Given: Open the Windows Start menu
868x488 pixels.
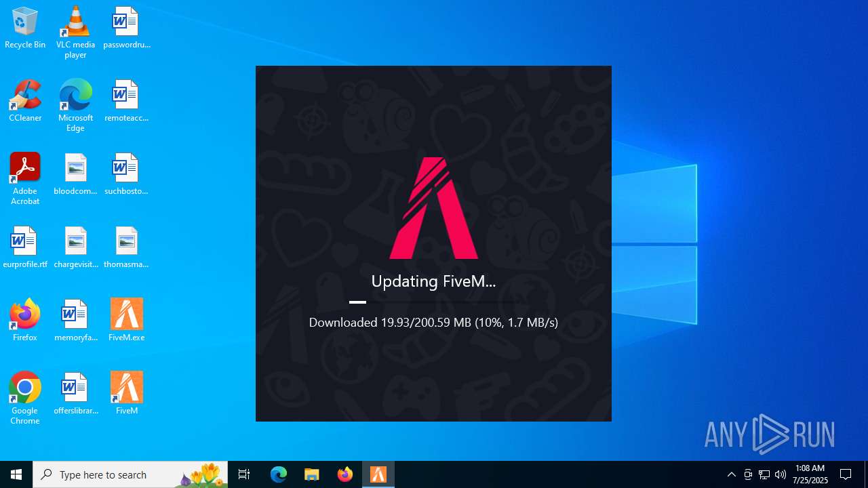Looking at the screenshot, I should 16,474.
